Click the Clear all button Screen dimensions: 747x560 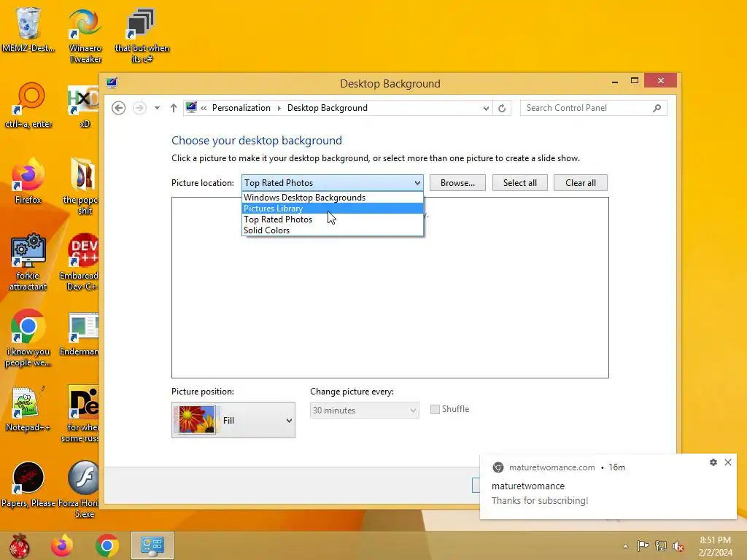click(x=580, y=183)
